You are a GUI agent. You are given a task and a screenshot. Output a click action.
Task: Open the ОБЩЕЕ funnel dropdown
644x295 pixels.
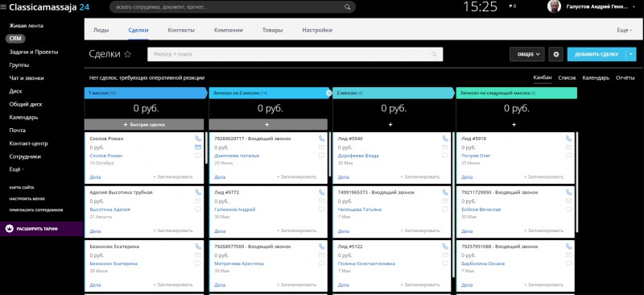coord(527,54)
